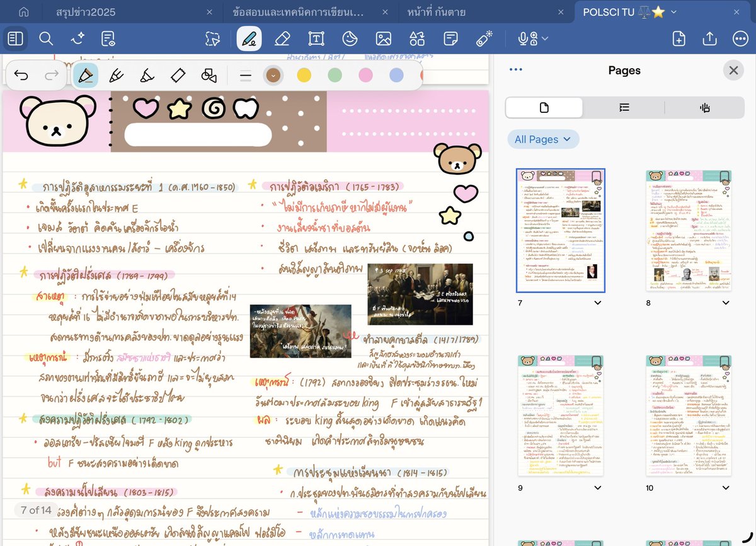Viewport: 756px width, 546px height.
Task: Show the bookmarks view tab
Action: coord(704,108)
